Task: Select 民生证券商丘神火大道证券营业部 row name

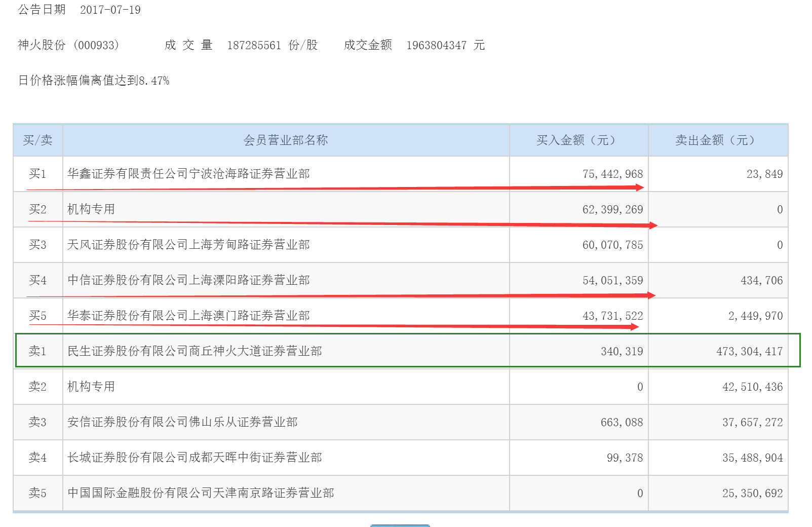Action: pos(195,351)
